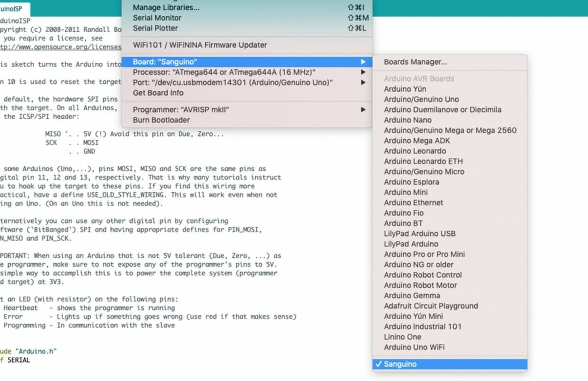Switch to the ArduinoISP sketch tab
588x381 pixels.
tap(14, 8)
